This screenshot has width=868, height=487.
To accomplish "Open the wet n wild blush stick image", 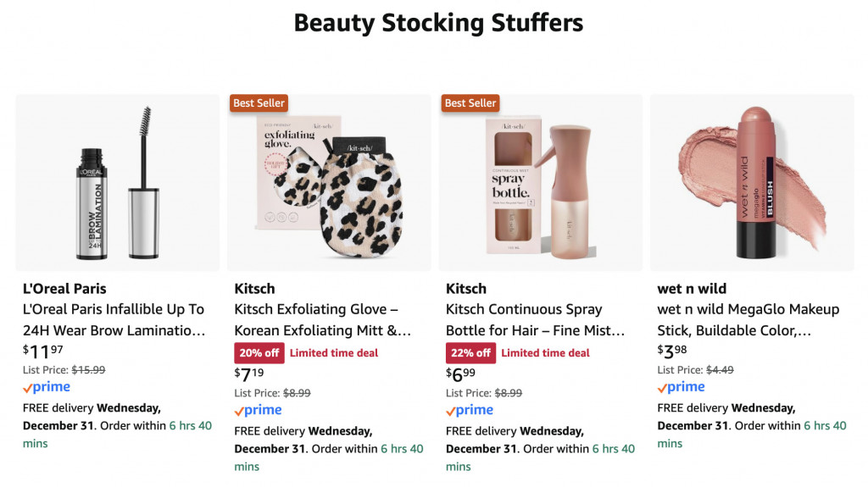I will pos(751,182).
